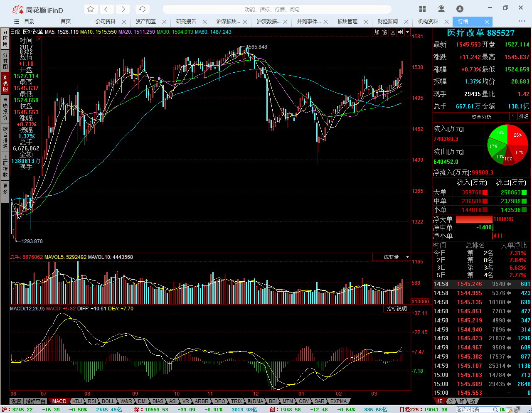
Task: Expand the chart toolbar dropdown arrow
Action: 408,32
